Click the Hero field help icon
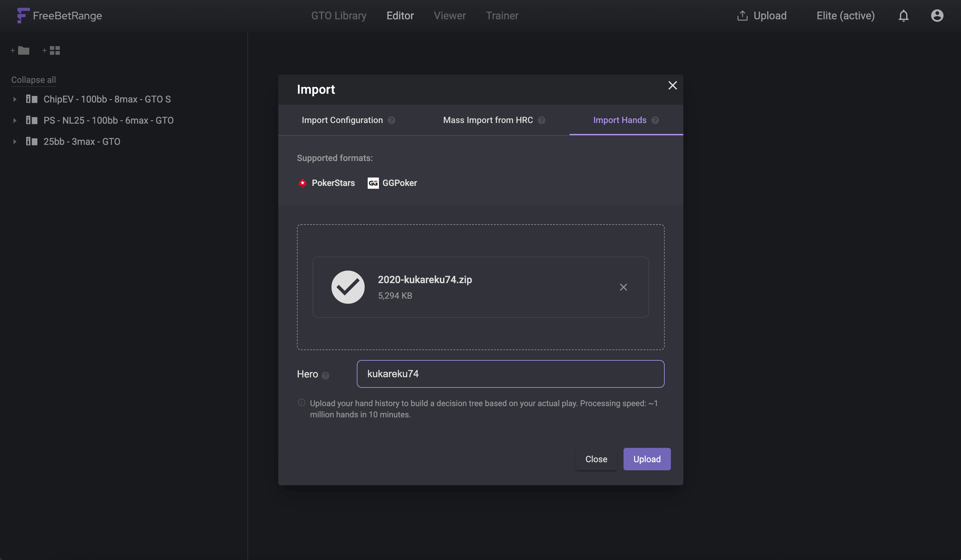Viewport: 961px width, 560px height. [x=325, y=376]
